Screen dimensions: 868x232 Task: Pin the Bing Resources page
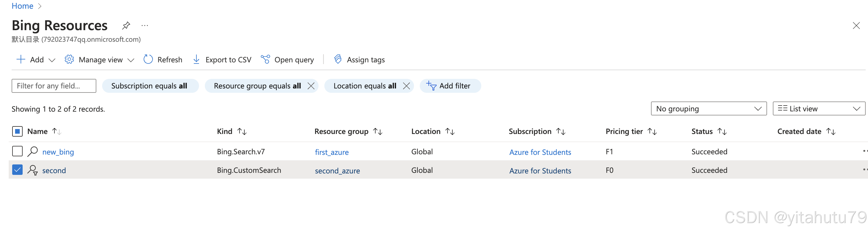pos(126,26)
